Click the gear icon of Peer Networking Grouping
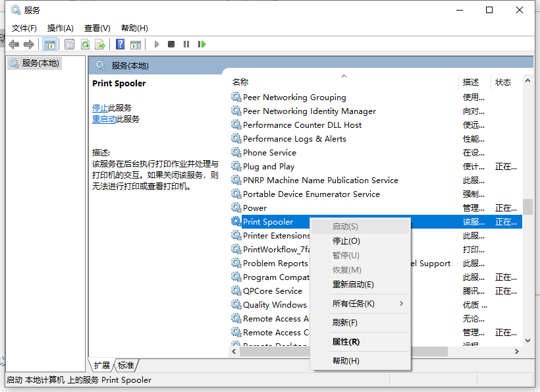This screenshot has height=392, width=540. pyautogui.click(x=236, y=97)
